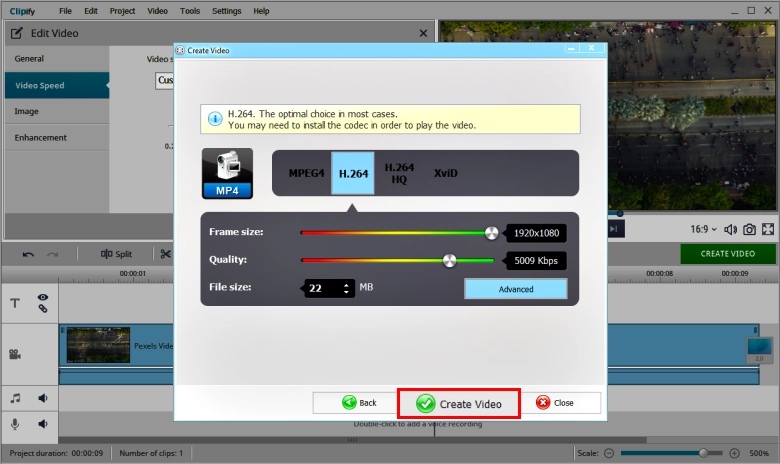Open the Video menu
780x464 pixels.
coord(157,11)
